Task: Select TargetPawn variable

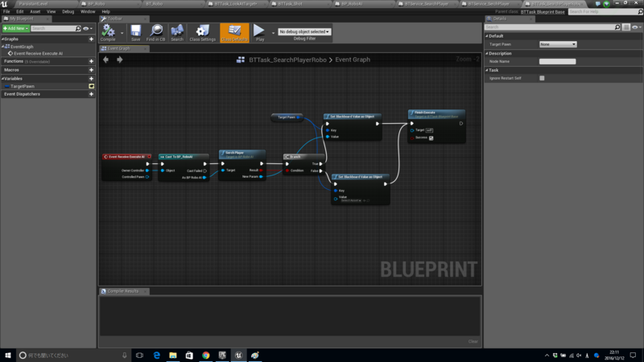Action: [x=23, y=86]
